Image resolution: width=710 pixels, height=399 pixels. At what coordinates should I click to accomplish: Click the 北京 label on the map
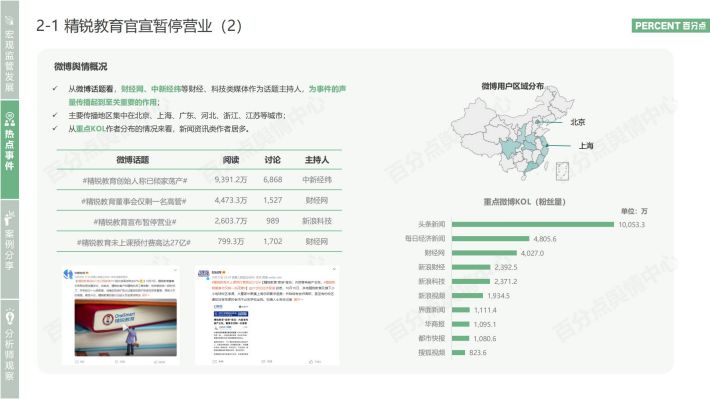(577, 122)
